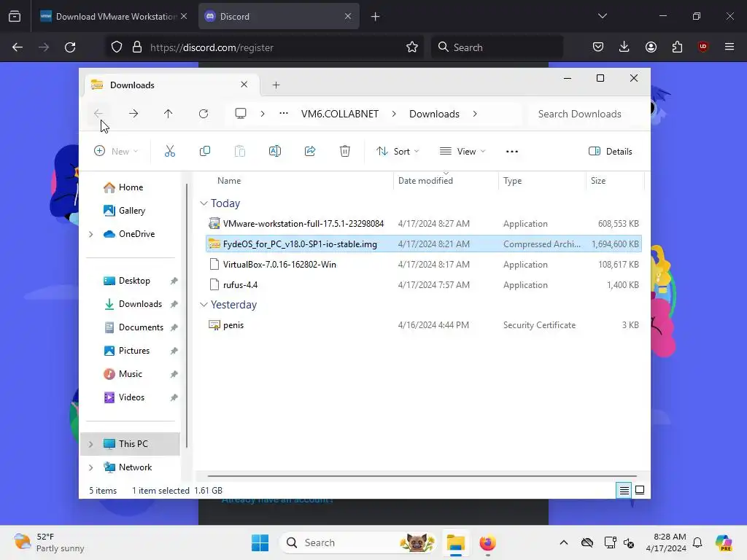Switch to details list view icon

point(624,490)
